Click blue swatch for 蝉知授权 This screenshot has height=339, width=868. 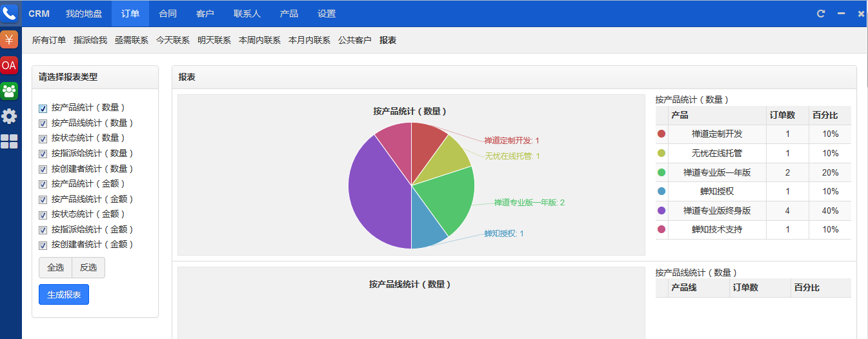click(x=661, y=191)
